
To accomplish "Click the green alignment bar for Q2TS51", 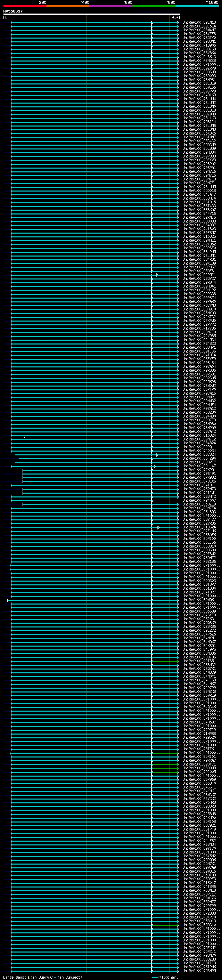I will 165,661.
